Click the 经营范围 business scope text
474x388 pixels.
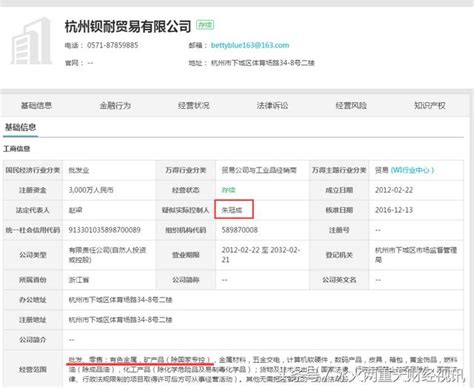263,369
